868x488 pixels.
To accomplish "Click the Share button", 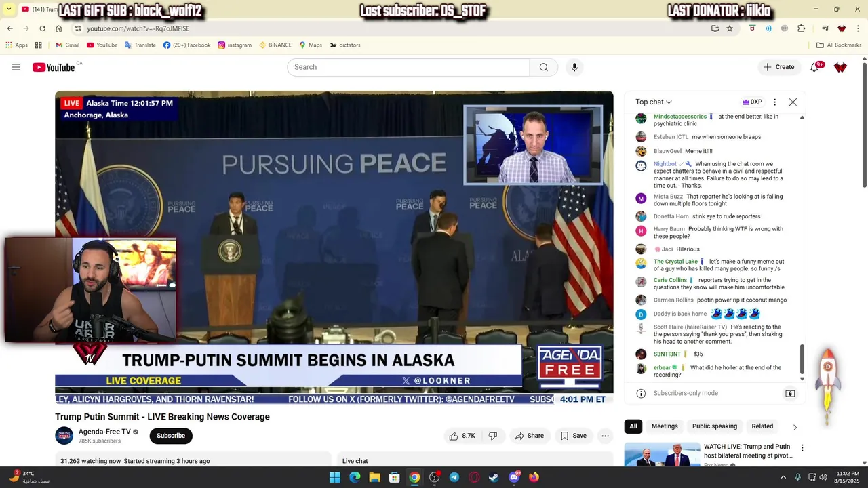I will [530, 436].
